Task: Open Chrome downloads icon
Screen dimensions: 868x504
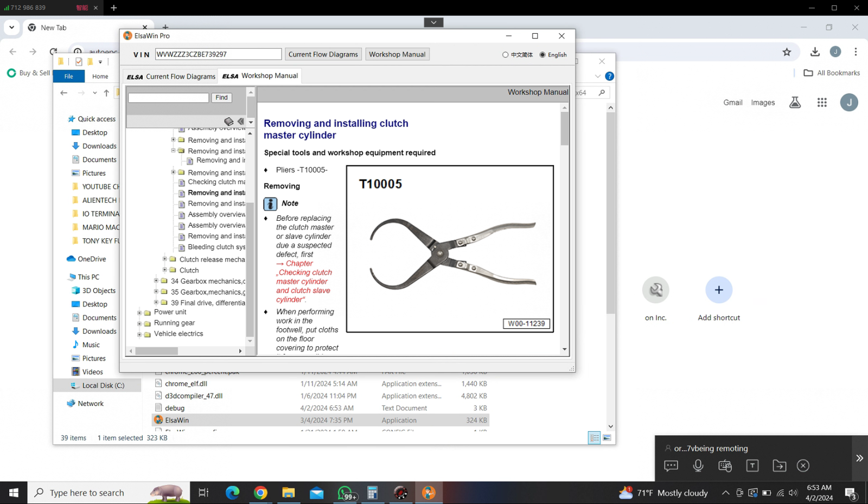Action: pyautogui.click(x=815, y=52)
